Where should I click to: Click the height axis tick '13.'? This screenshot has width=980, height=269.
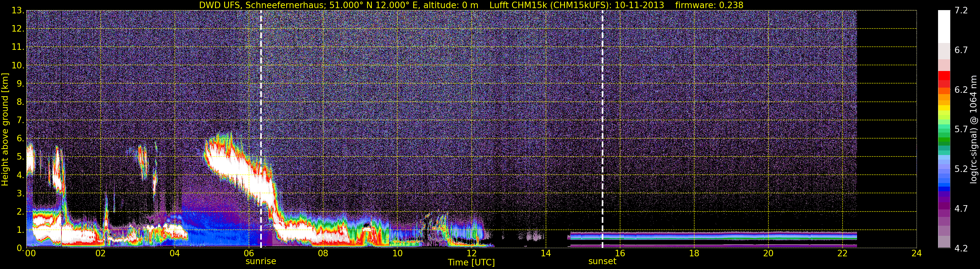point(18,11)
